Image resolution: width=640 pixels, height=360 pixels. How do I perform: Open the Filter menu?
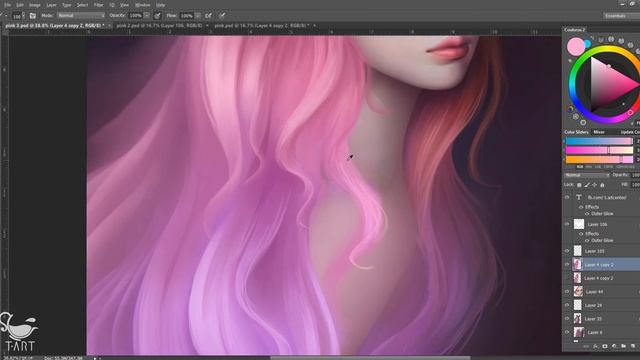pyautogui.click(x=99, y=5)
